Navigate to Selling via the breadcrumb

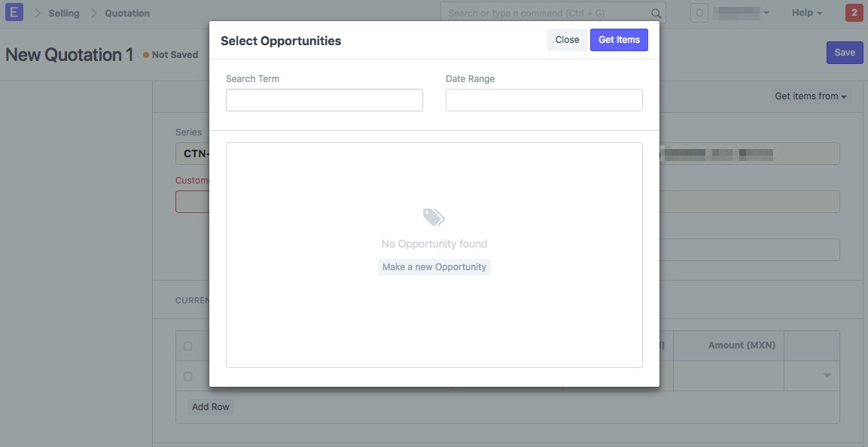pos(63,12)
